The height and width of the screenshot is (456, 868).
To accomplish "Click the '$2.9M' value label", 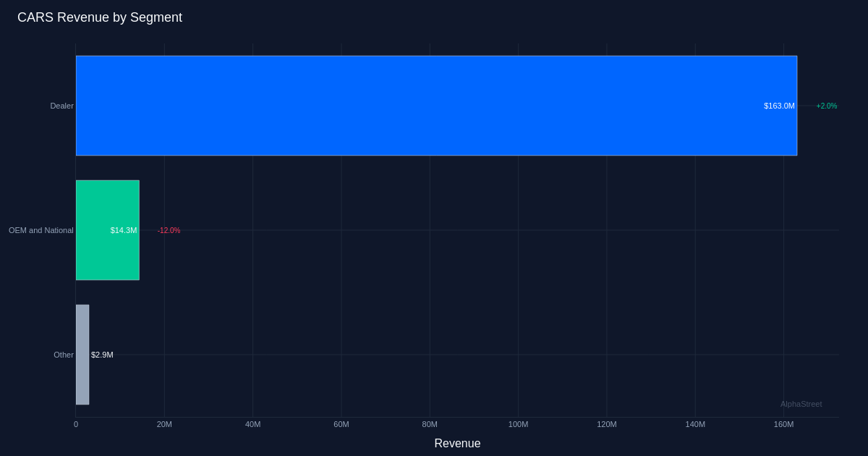I will (102, 355).
